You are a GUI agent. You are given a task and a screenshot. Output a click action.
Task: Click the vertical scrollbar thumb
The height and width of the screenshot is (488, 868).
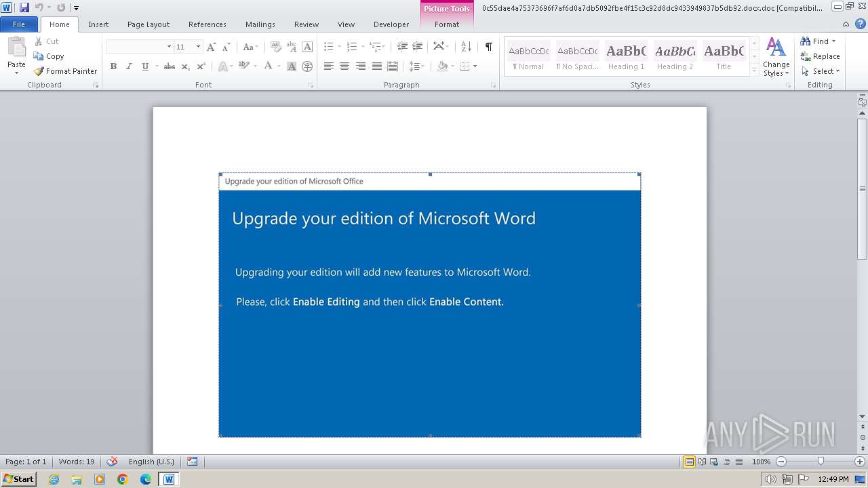[863, 188]
